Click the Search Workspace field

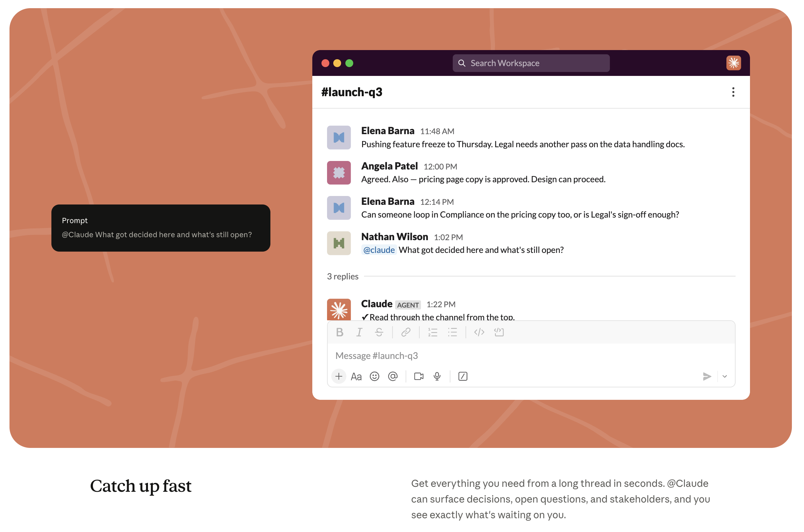532,63
